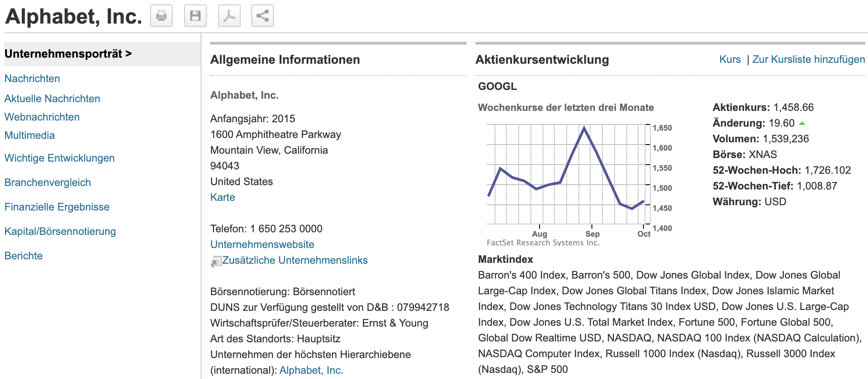Viewport: 868px width, 379px height.
Task: Click the Marktindex heading
Action: pos(506,259)
